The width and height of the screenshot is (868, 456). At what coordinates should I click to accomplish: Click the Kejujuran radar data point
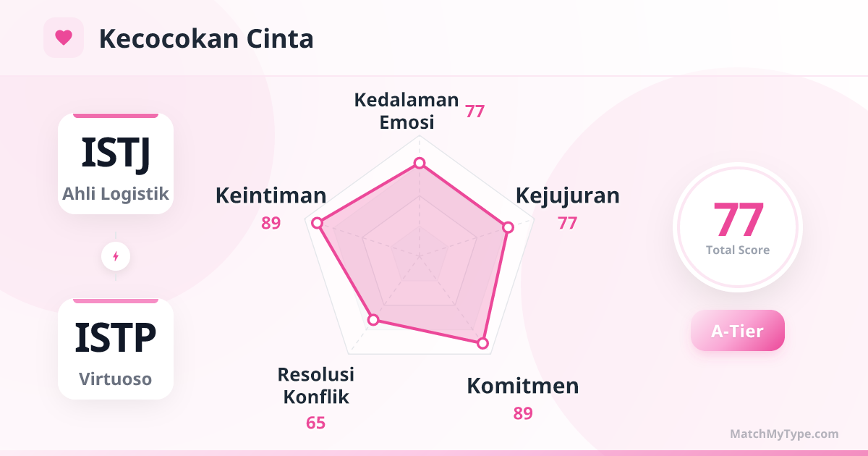click(x=508, y=227)
